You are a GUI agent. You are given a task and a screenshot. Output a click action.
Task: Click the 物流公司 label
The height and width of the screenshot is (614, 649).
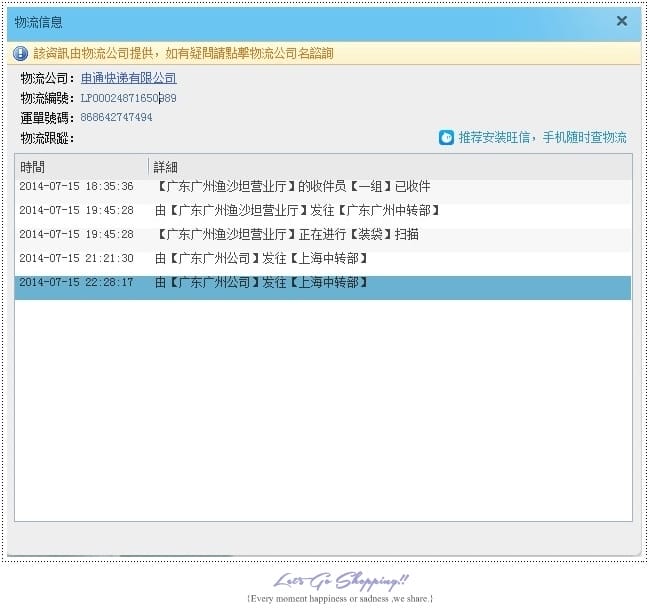tap(47, 78)
